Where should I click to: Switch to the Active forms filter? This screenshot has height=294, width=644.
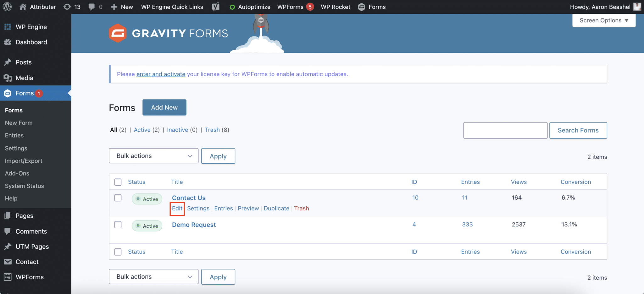pos(142,130)
